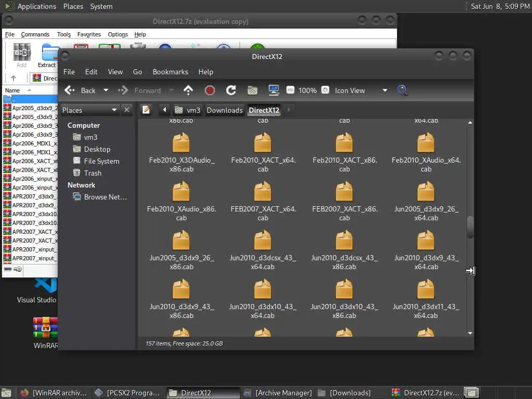Screen dimensions: 532x399
Task: Click the scrollbar down arrow in file view
Action: point(470,333)
